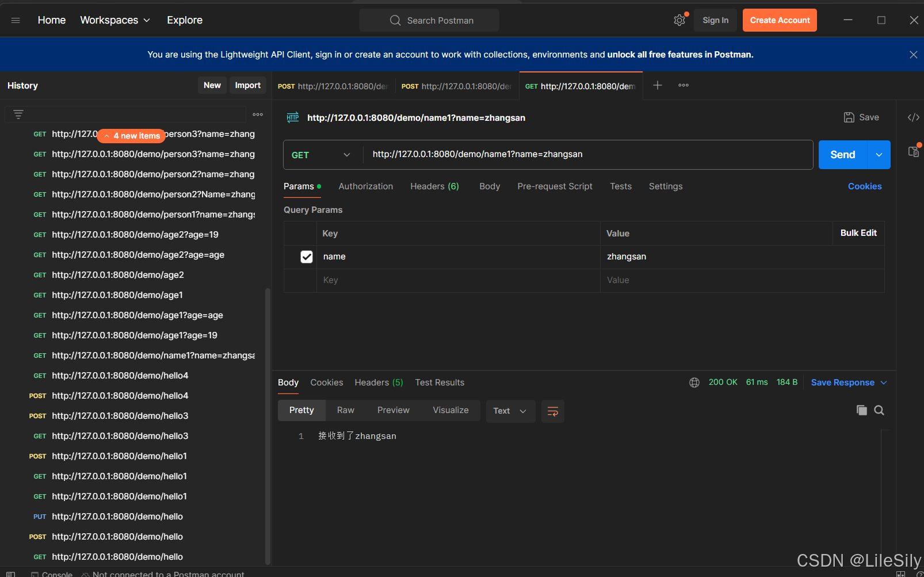
Task: Click the search magnifier in Search Postman
Action: point(395,20)
